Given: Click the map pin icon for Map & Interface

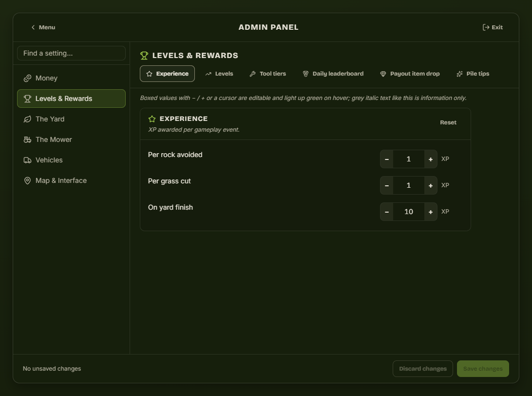Looking at the screenshot, I should 27,180.
